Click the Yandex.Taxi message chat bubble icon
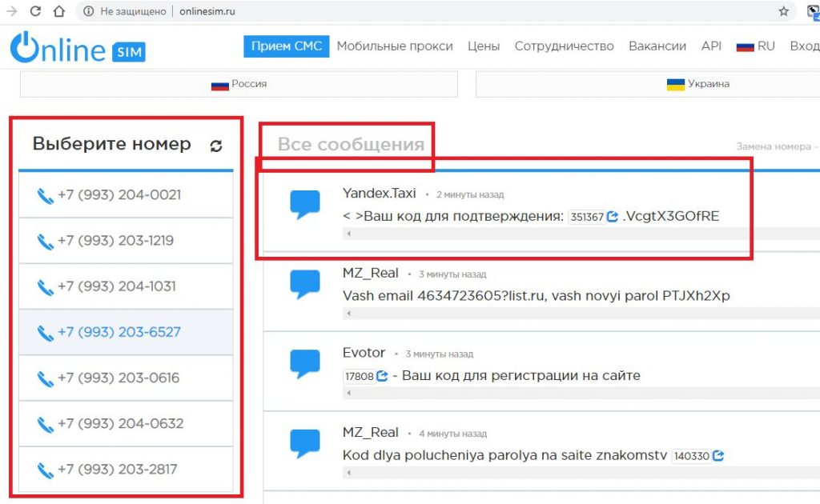The image size is (820, 504). [304, 206]
